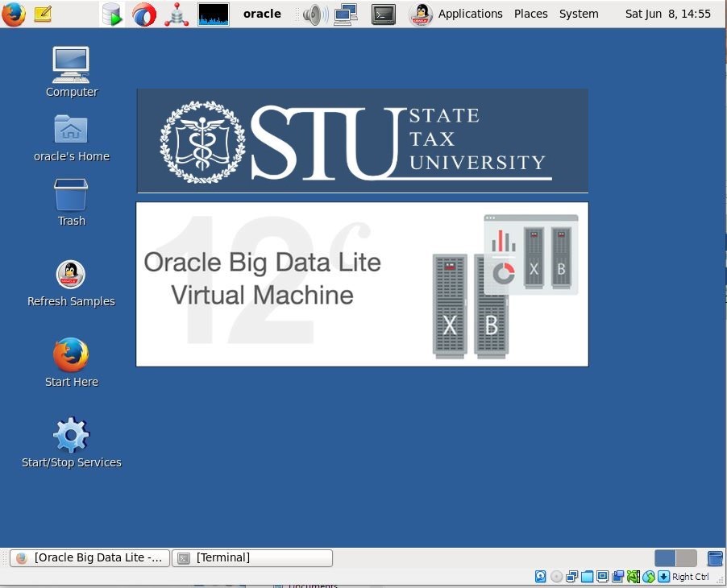Click the VirtualBox green CPU indicator icon

(x=633, y=577)
